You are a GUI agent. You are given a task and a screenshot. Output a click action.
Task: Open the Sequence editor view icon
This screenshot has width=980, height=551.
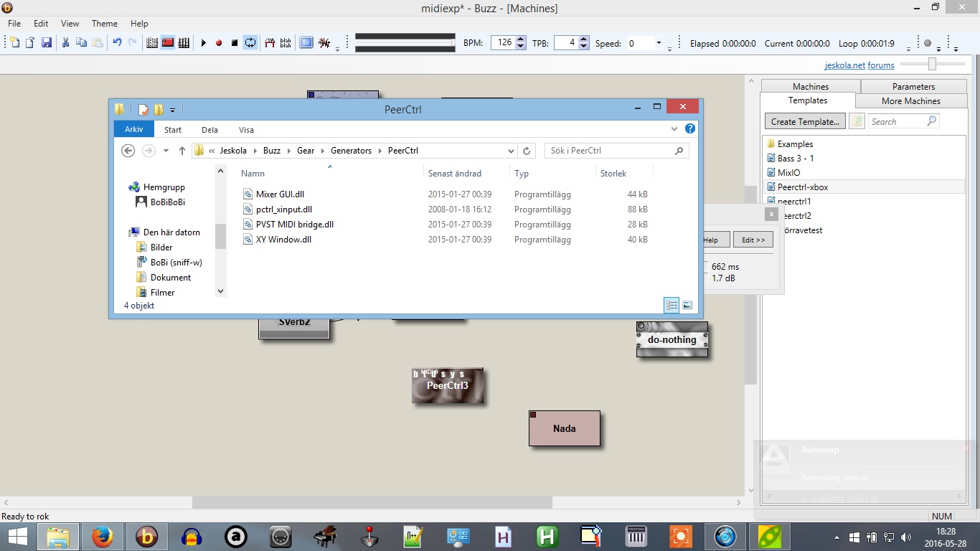184,43
